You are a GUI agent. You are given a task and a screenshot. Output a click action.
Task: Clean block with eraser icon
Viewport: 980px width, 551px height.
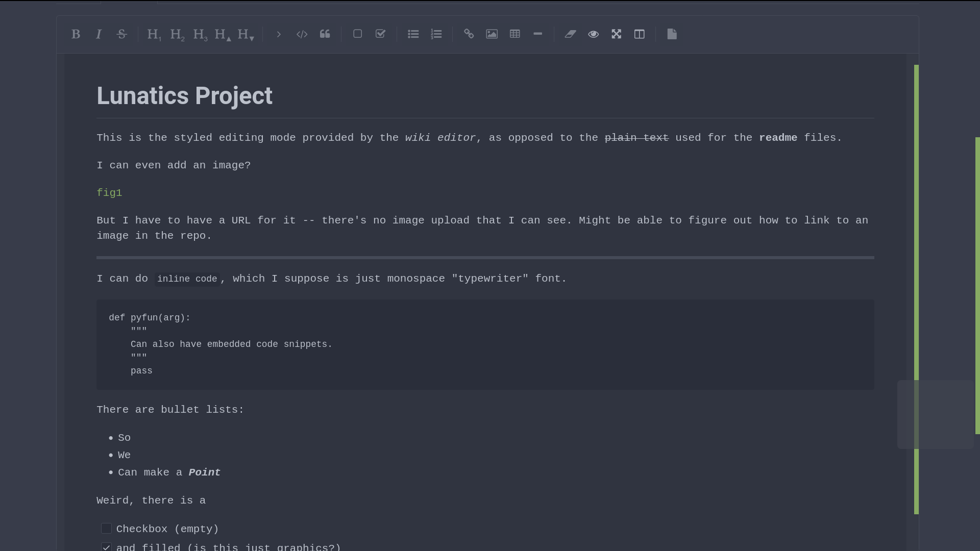pyautogui.click(x=570, y=34)
